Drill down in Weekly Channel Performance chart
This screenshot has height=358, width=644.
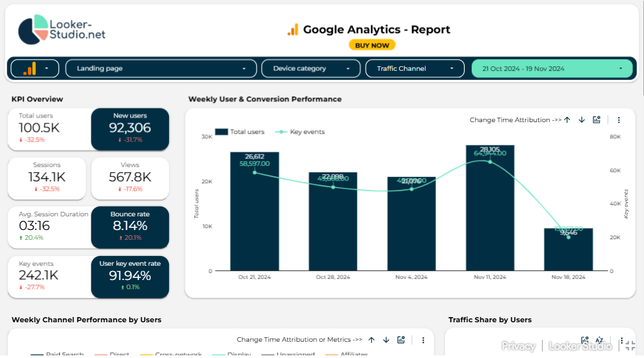(386, 340)
